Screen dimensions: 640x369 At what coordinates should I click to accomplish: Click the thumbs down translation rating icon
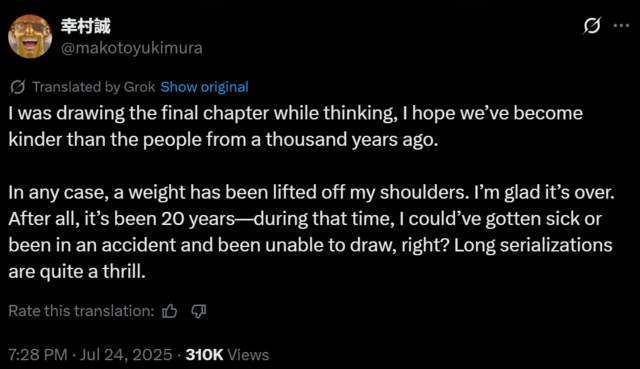click(x=199, y=311)
